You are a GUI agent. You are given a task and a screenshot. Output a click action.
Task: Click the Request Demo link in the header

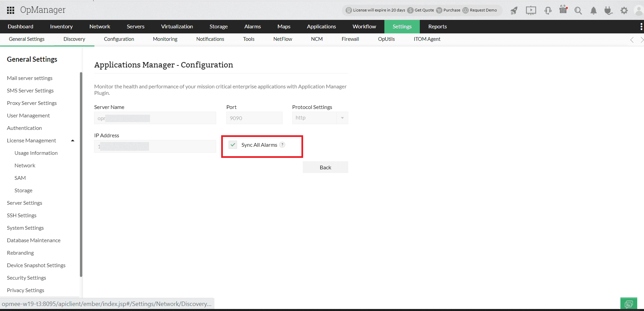[483, 10]
